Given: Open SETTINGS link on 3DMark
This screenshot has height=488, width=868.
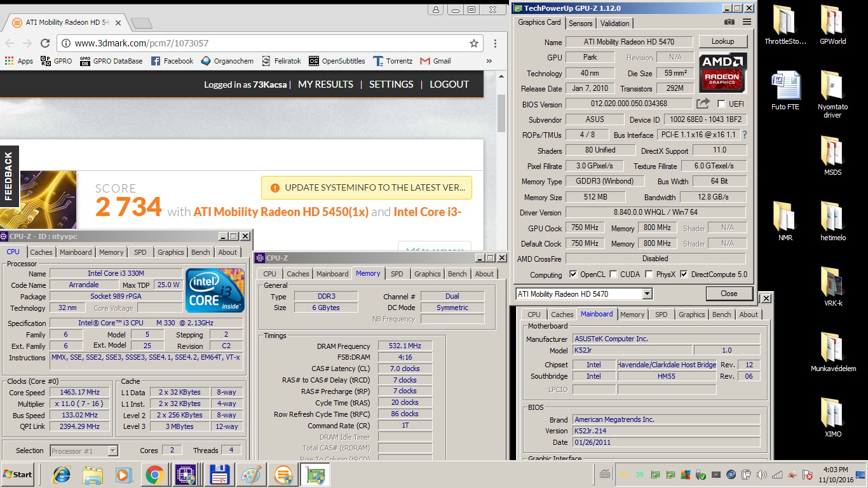Looking at the screenshot, I should [391, 84].
